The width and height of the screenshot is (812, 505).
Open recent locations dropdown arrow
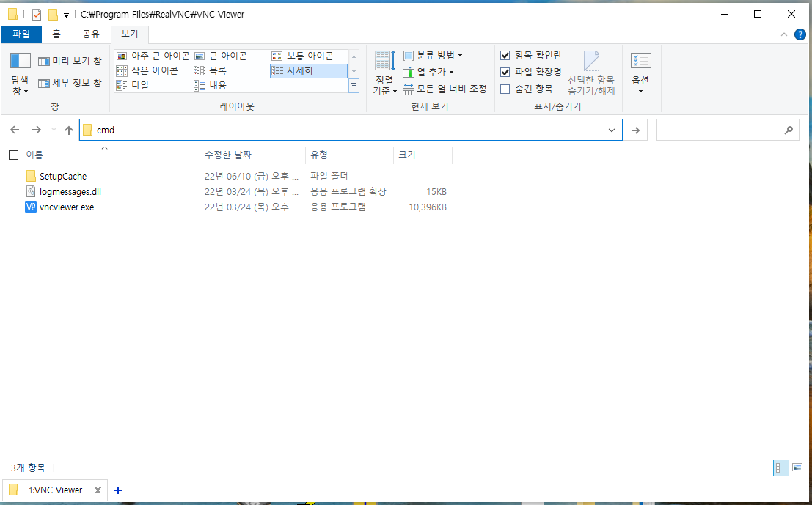click(54, 130)
